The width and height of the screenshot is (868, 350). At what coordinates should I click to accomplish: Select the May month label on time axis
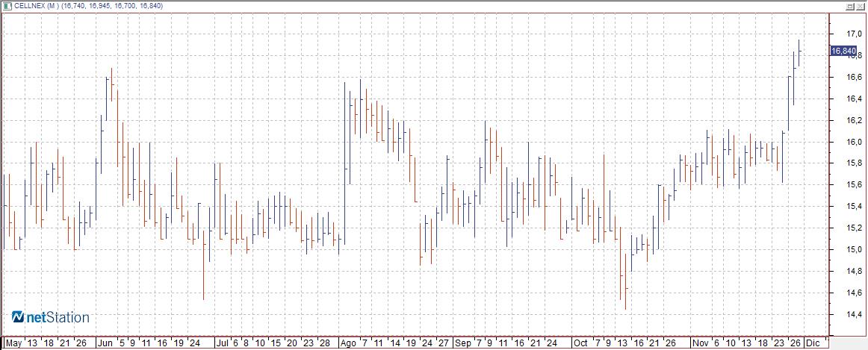tap(14, 343)
